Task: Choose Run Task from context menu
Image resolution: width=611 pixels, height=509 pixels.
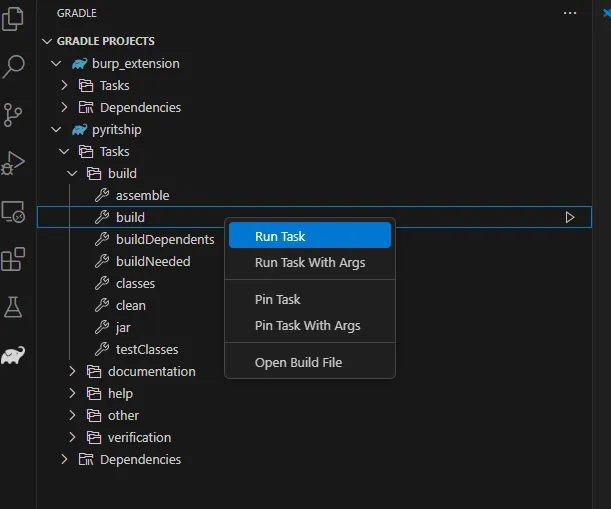Action: (x=310, y=235)
